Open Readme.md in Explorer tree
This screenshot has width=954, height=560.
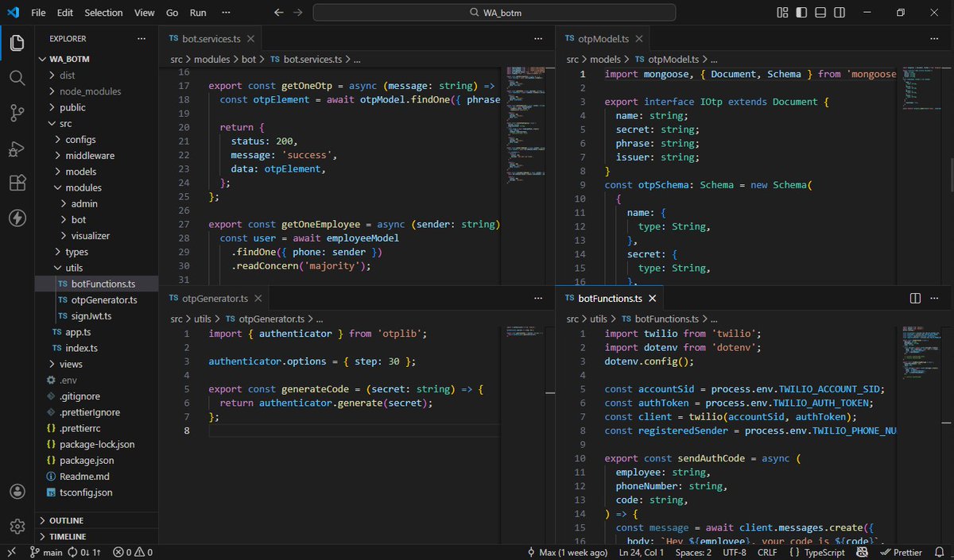[x=96, y=477]
